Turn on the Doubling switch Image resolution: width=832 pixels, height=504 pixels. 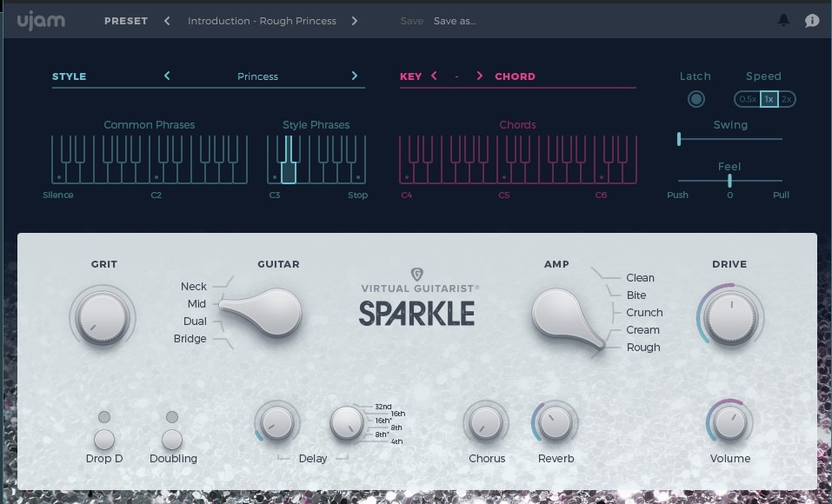pyautogui.click(x=172, y=438)
